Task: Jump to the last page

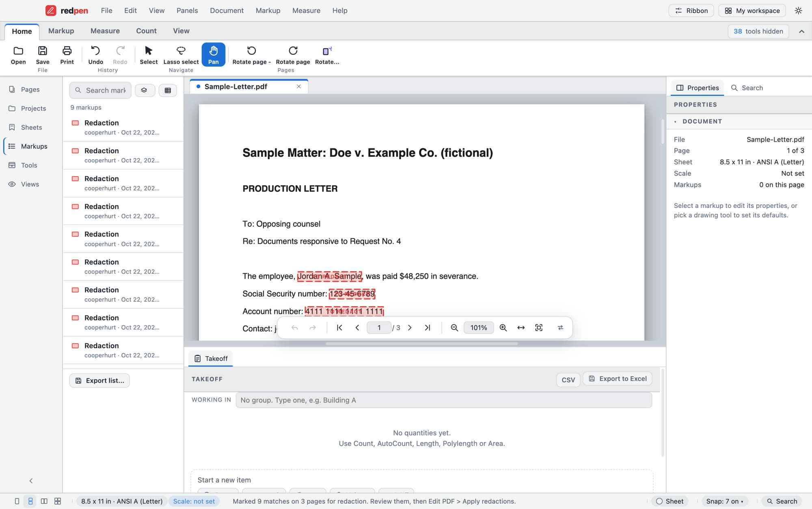Action: (x=428, y=328)
